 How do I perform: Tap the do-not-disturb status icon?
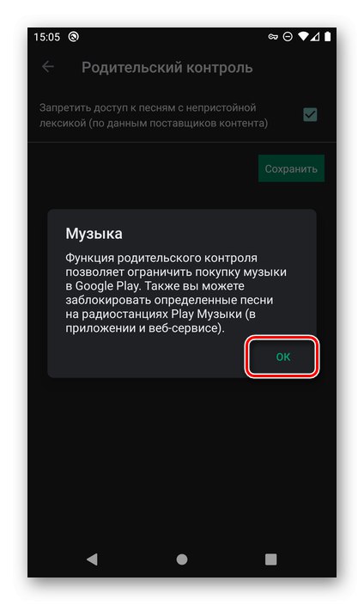point(288,37)
